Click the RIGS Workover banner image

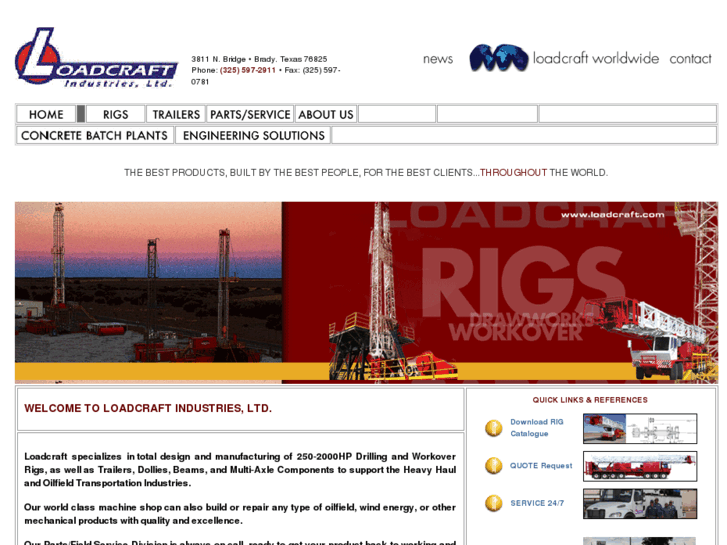[500, 292]
